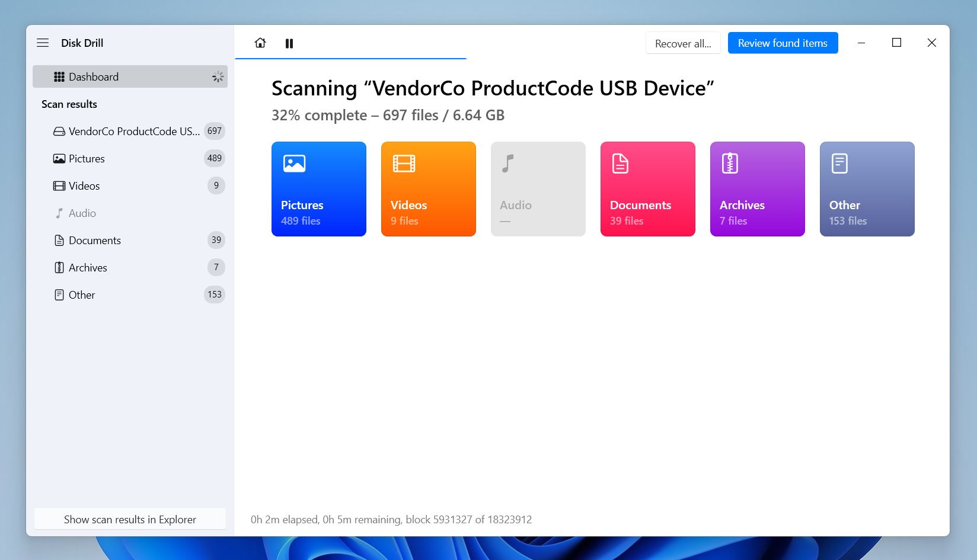The width and height of the screenshot is (977, 560).
Task: Click the greyed-out Audio card
Action: click(538, 189)
